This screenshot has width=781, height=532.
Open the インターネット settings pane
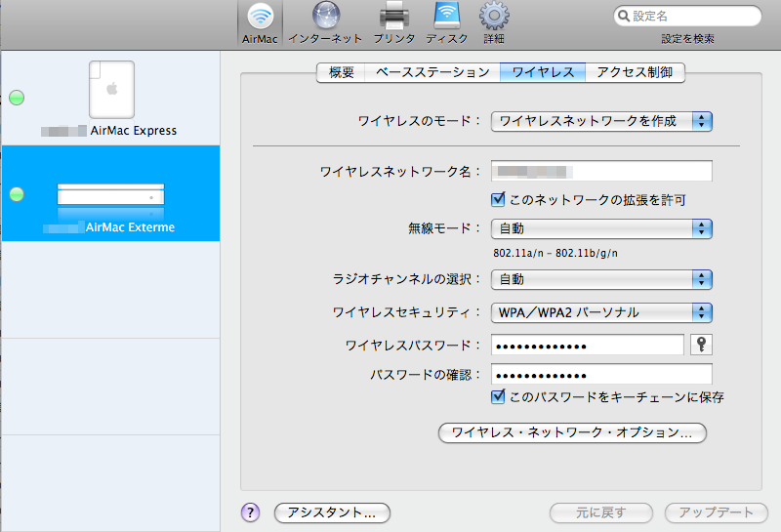[x=326, y=22]
